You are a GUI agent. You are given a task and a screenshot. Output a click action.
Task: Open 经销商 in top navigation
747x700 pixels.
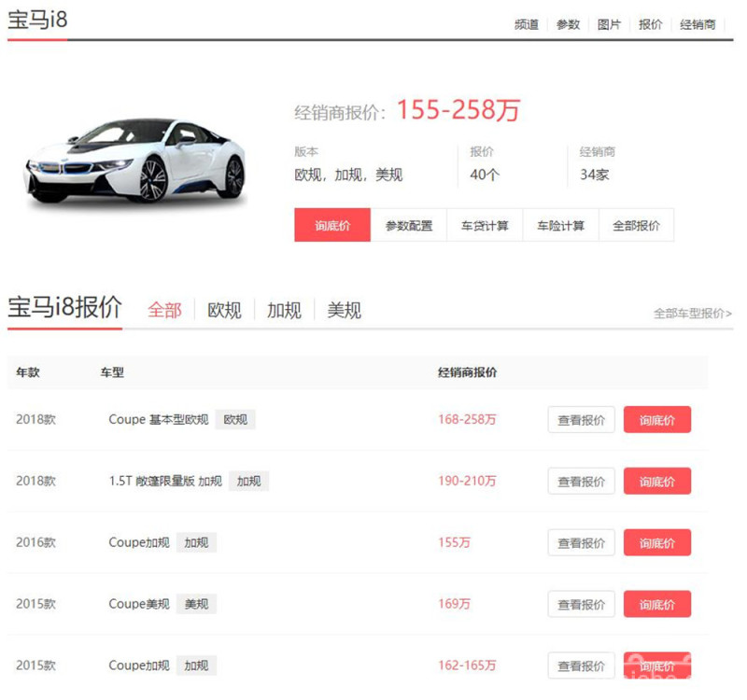click(x=698, y=24)
